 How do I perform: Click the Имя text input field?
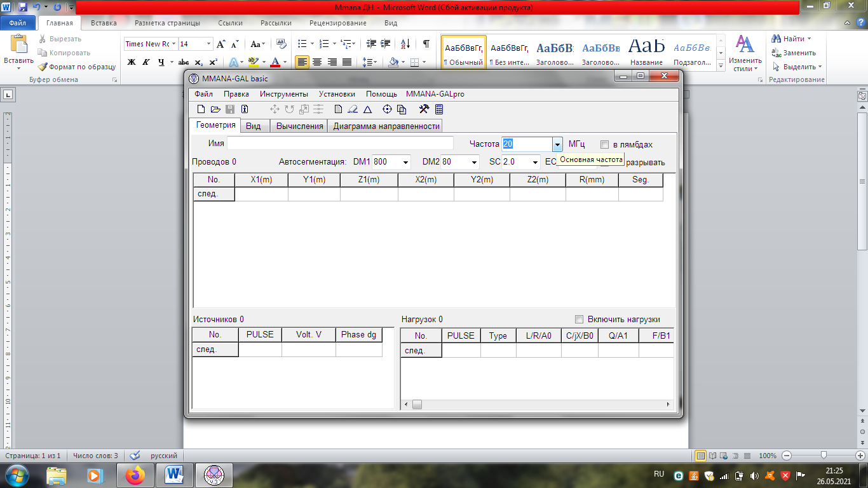click(340, 144)
